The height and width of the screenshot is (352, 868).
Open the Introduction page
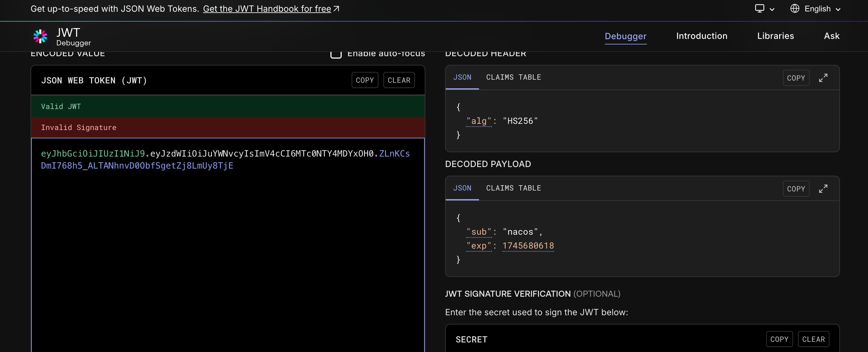pyautogui.click(x=701, y=36)
